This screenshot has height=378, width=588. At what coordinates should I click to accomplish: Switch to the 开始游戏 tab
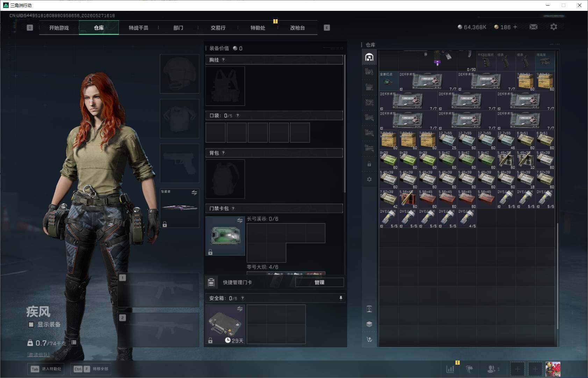[x=59, y=28]
